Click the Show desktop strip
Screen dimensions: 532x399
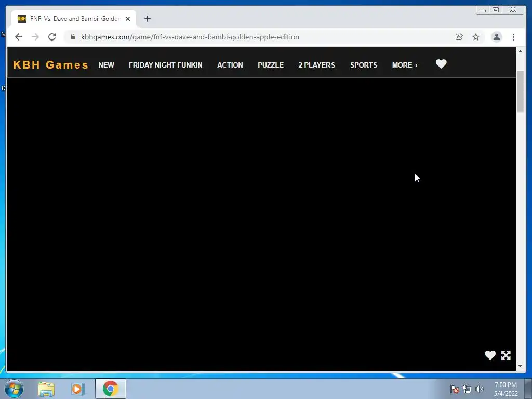pyautogui.click(x=528, y=389)
